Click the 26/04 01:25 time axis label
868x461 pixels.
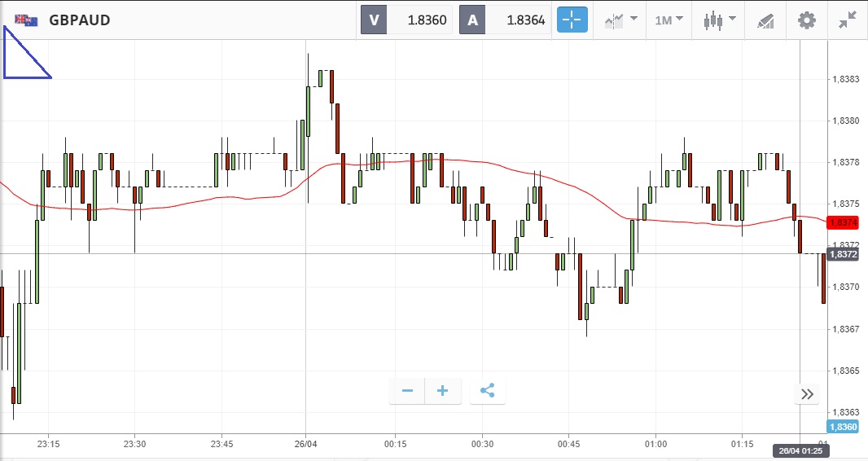click(798, 451)
